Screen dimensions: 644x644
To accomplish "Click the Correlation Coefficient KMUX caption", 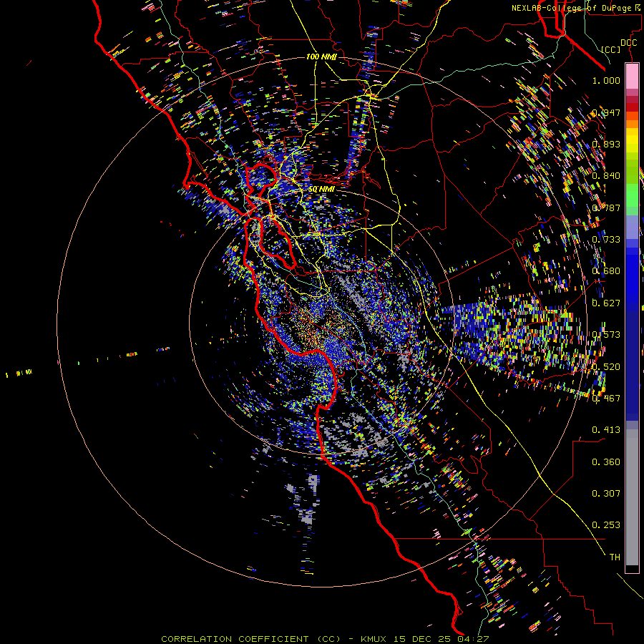I will [x=325, y=639].
